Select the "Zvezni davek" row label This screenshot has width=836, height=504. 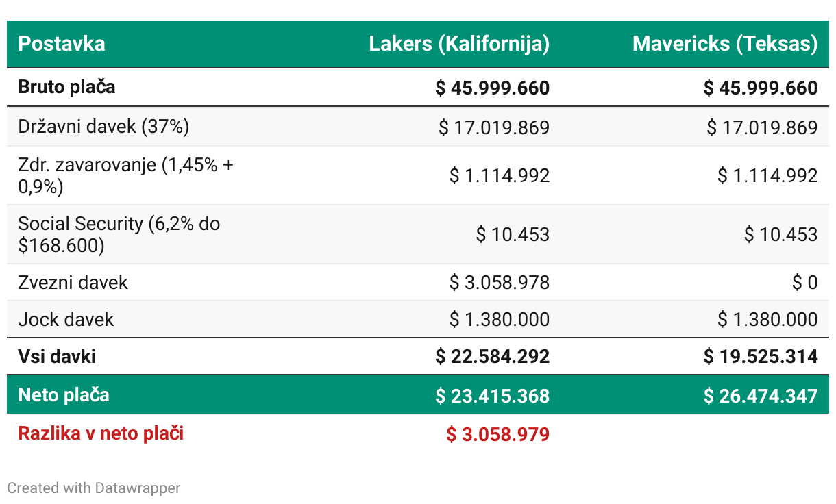pyautogui.click(x=73, y=282)
